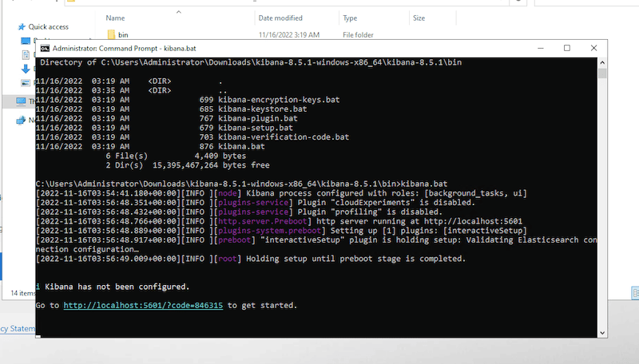Click the kibana.bat file name in listing
The width and height of the screenshot is (639, 364).
point(241,147)
